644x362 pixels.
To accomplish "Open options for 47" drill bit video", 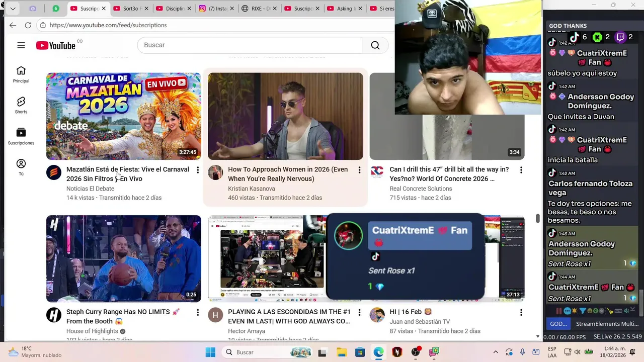I will (521, 170).
